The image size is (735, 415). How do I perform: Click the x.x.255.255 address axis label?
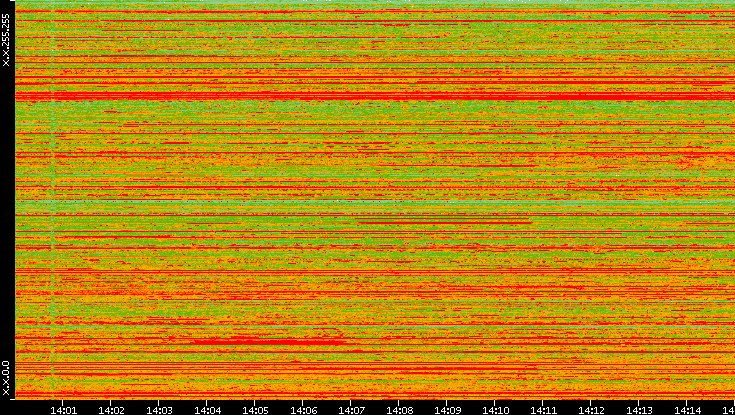[6, 40]
